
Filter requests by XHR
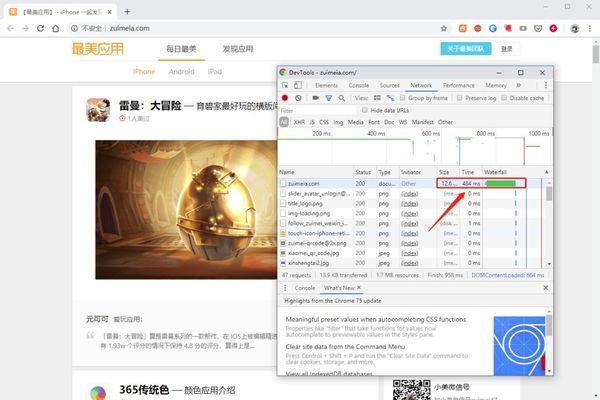point(299,122)
